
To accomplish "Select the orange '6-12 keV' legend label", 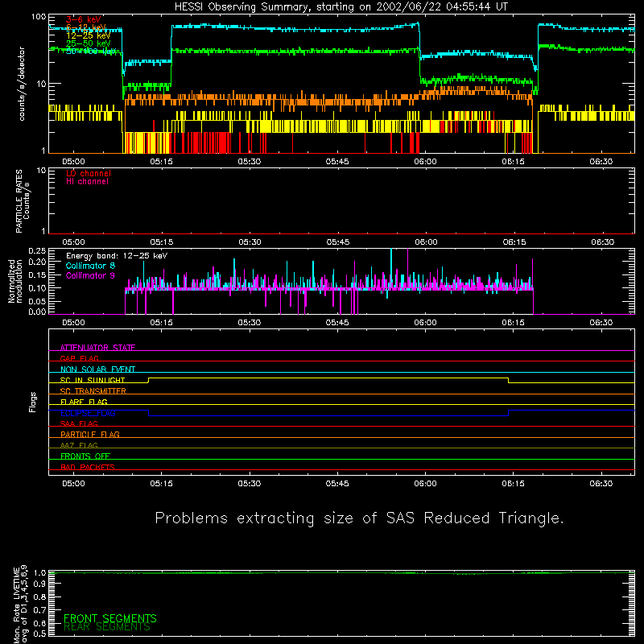I will pyautogui.click(x=86, y=27).
